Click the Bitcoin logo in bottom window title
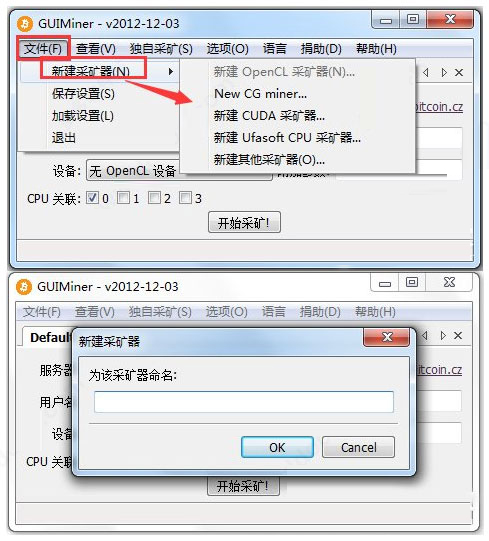 click(24, 287)
